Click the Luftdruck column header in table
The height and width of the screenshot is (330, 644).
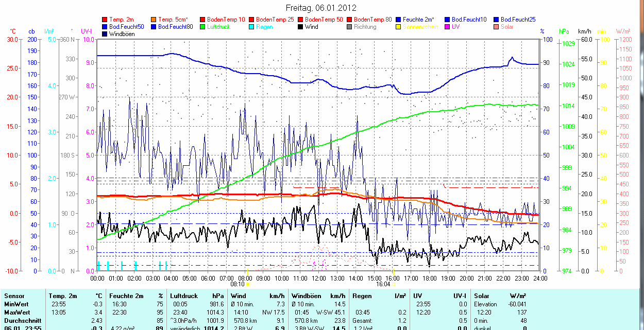183,296
